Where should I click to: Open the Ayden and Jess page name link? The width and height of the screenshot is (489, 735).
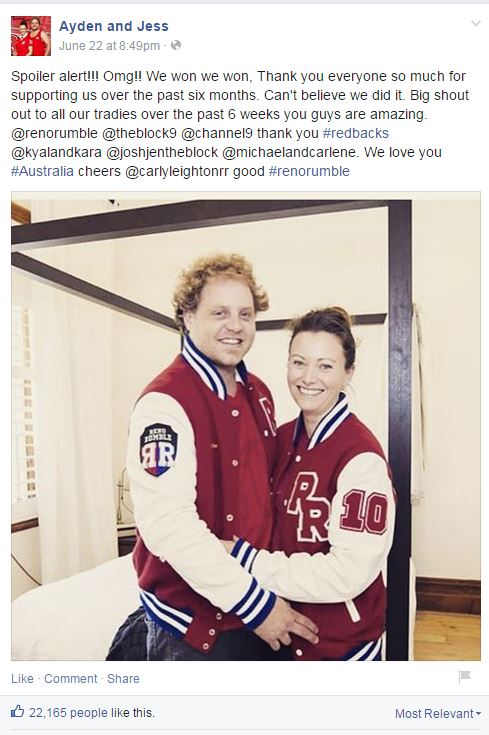113,26
